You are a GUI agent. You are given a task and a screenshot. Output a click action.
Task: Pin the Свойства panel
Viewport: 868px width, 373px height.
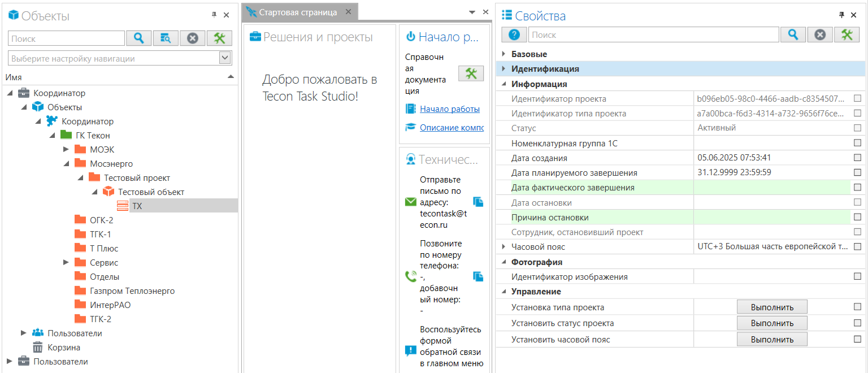(841, 15)
